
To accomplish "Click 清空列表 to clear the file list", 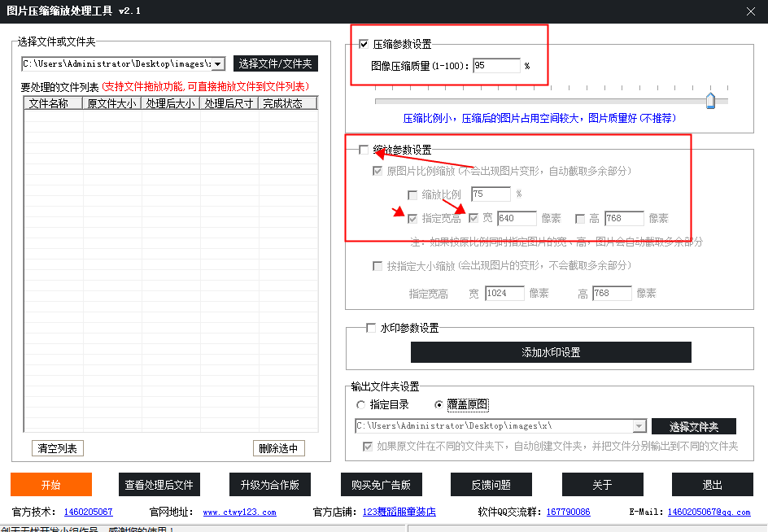I will click(57, 447).
